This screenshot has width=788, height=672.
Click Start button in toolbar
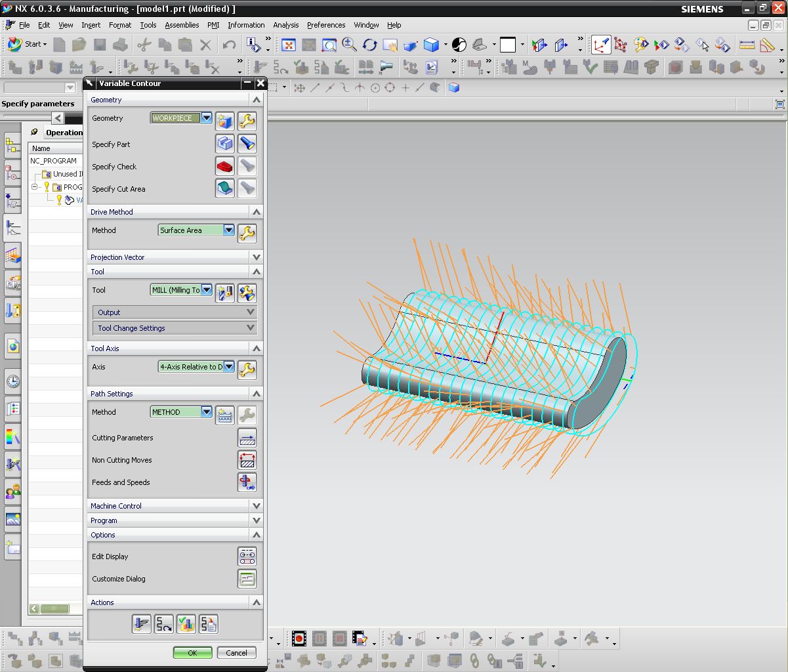pyautogui.click(x=27, y=45)
